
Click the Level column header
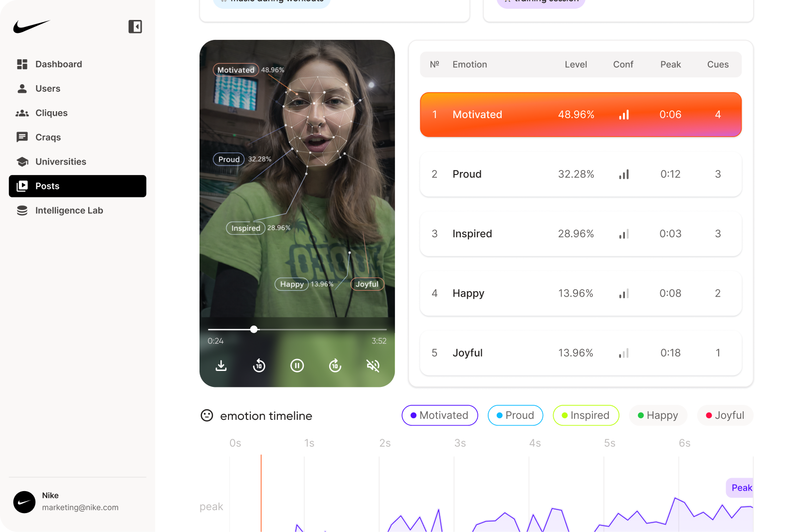pyautogui.click(x=576, y=64)
